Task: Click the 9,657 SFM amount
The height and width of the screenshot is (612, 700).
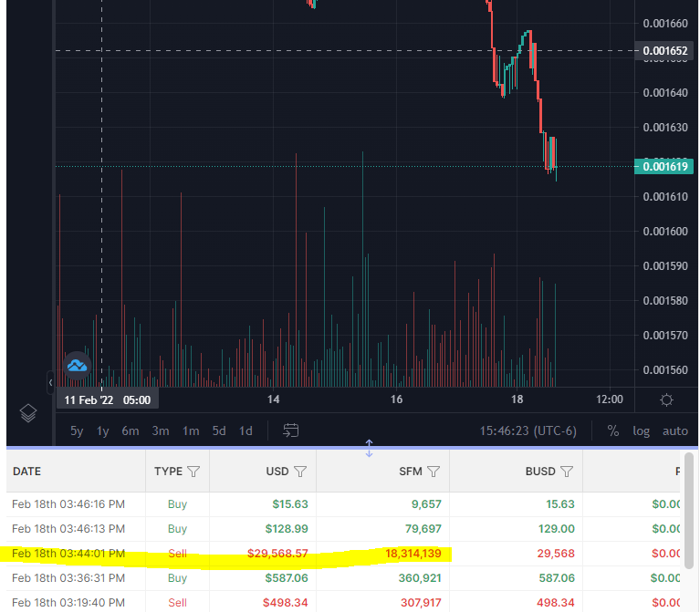Action: click(x=426, y=504)
